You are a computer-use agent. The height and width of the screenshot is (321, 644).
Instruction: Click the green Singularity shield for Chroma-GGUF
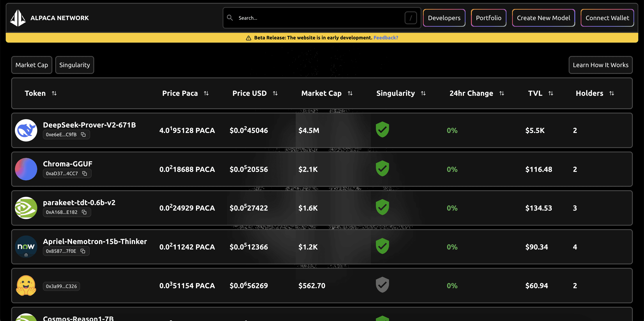[382, 168]
